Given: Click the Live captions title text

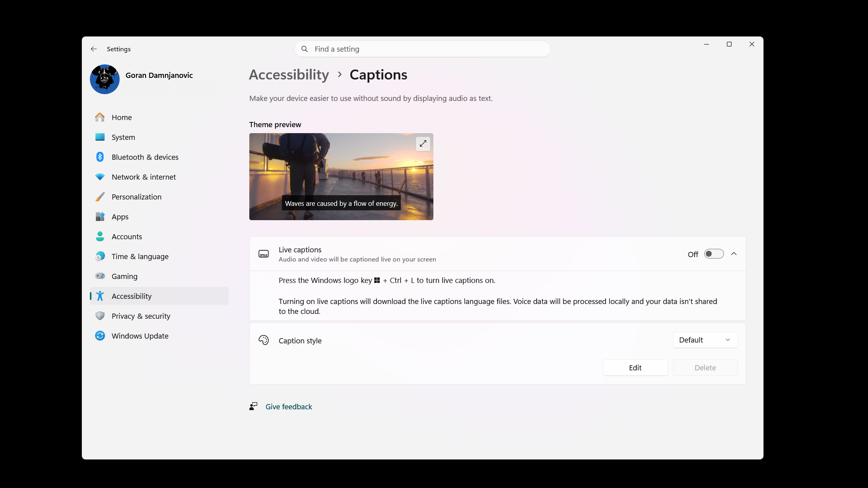Looking at the screenshot, I should point(300,250).
